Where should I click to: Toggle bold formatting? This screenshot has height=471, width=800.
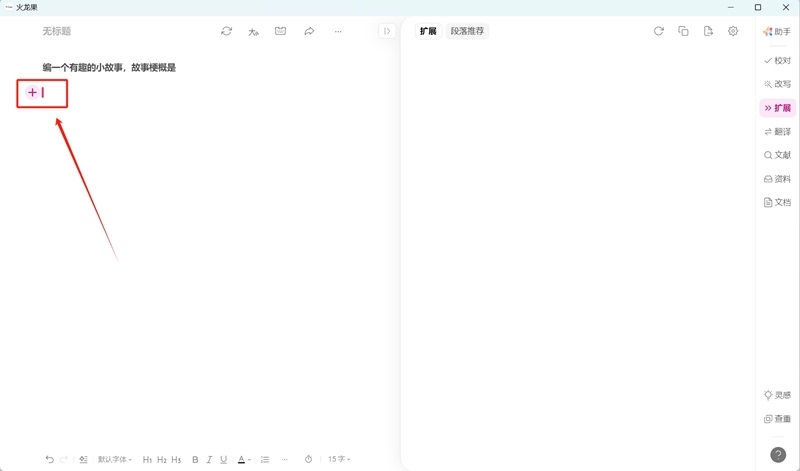(x=195, y=459)
